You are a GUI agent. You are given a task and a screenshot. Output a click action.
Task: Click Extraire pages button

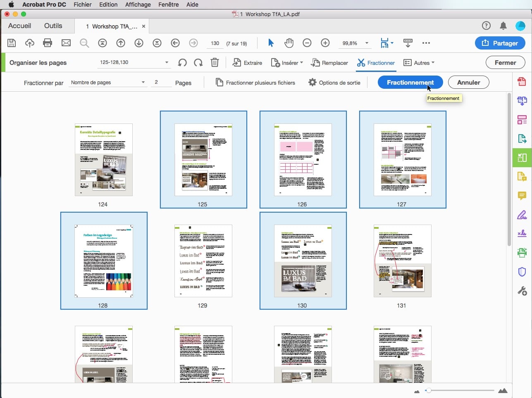click(x=247, y=63)
